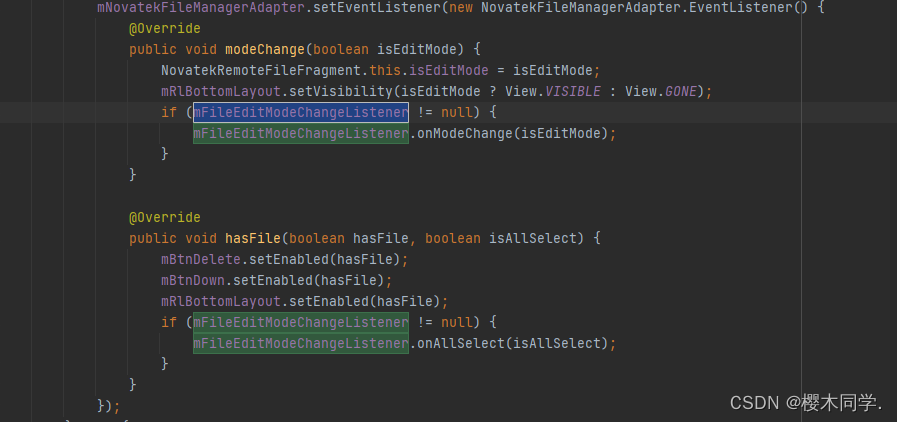Viewport: 897px width, 422px height.
Task: Click the onAllSelect method call
Action: click(x=461, y=344)
